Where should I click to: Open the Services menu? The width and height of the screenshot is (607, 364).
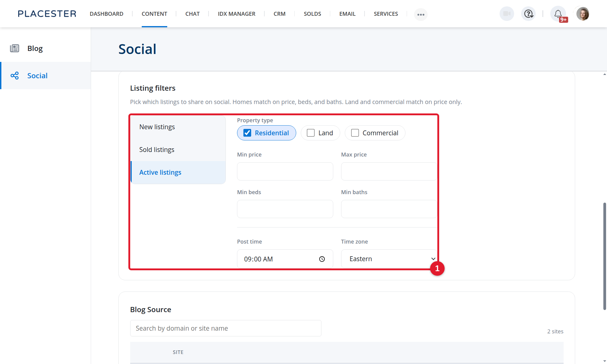click(386, 14)
